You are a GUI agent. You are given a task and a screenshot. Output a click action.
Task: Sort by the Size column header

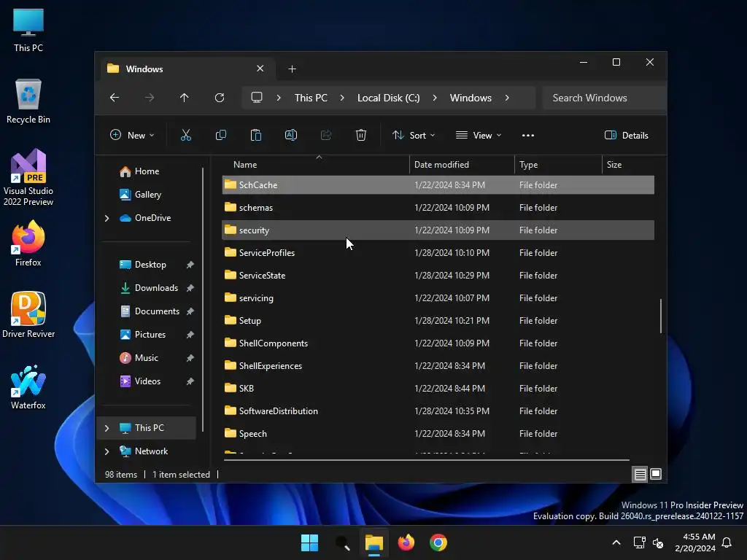point(628,165)
